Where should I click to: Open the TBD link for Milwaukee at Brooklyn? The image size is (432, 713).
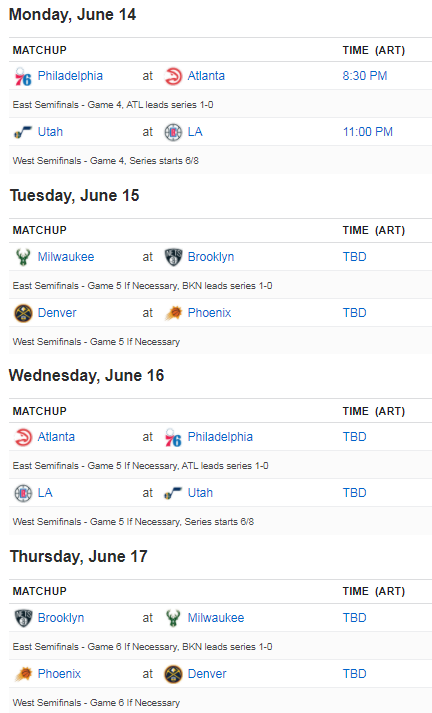[354, 257]
